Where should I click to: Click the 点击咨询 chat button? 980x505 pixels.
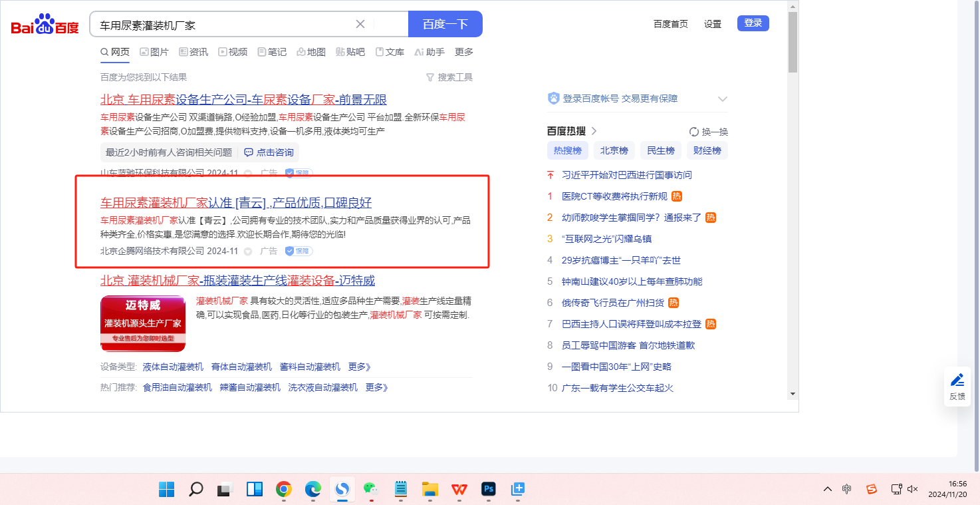click(269, 152)
